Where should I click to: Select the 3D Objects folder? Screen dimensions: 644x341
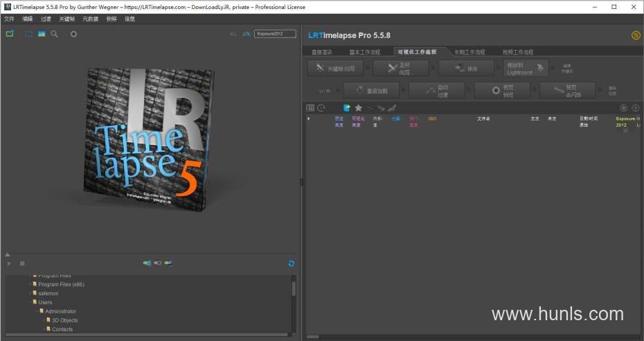click(64, 320)
